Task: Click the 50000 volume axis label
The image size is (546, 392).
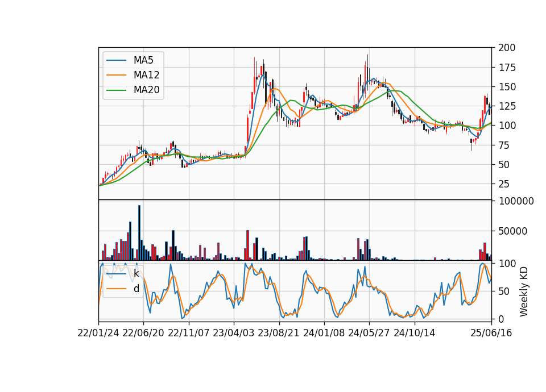Action: pos(513,231)
